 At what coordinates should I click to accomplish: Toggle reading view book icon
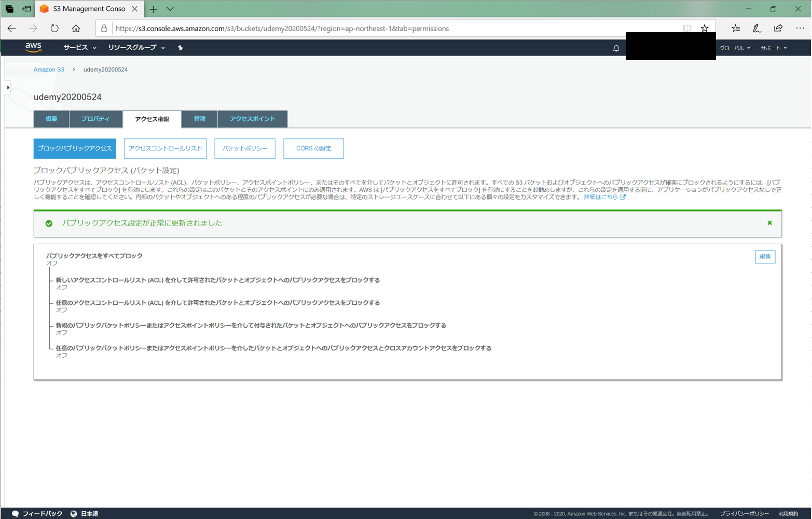coord(687,29)
